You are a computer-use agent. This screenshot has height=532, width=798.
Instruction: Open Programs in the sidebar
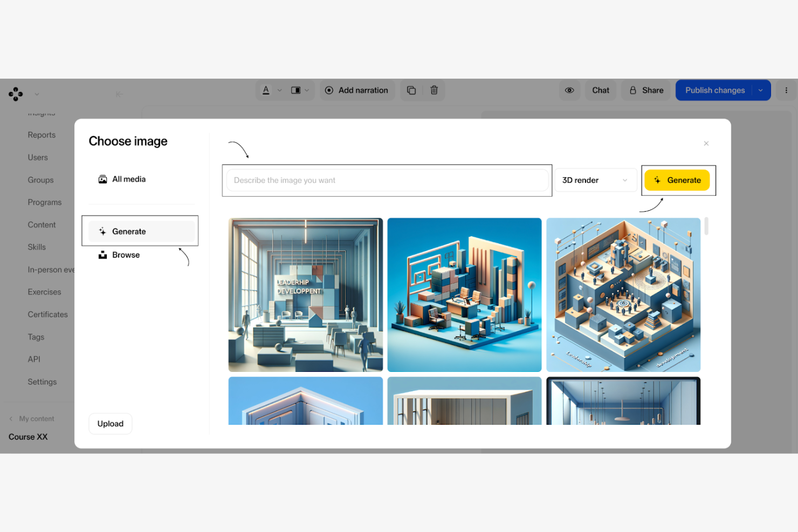coord(45,203)
